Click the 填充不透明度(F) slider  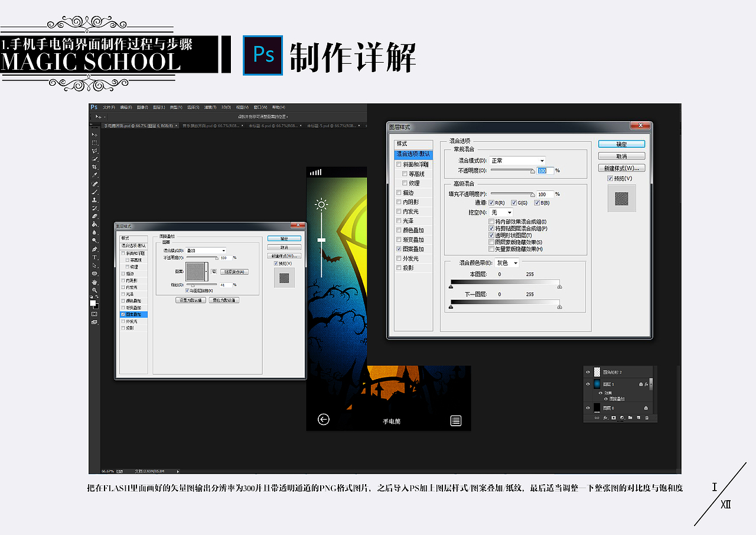point(513,194)
